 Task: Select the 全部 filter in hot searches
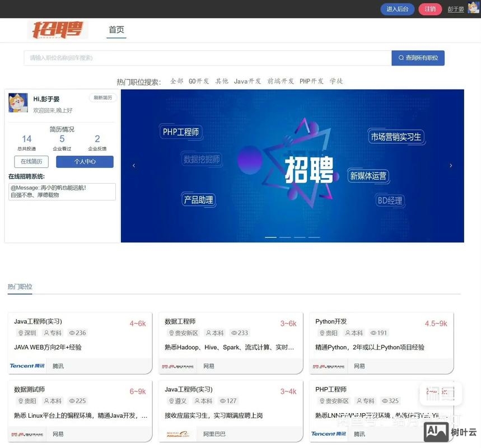pos(175,80)
